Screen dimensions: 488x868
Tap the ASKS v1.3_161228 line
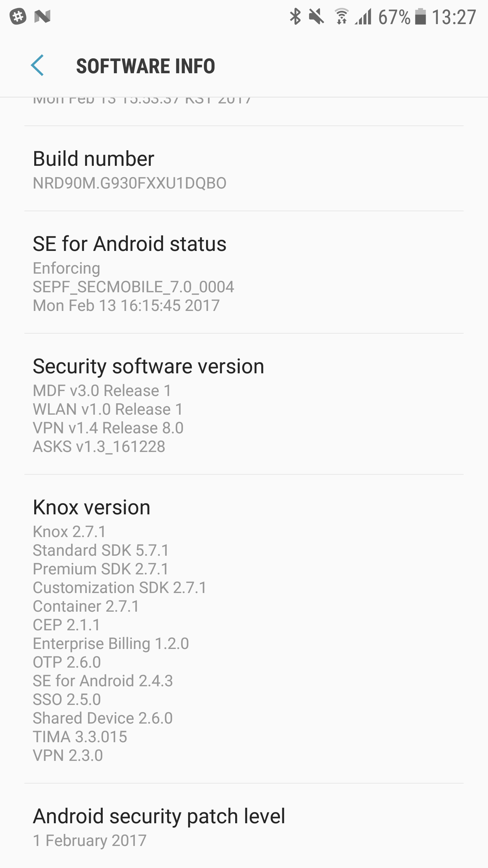click(99, 447)
